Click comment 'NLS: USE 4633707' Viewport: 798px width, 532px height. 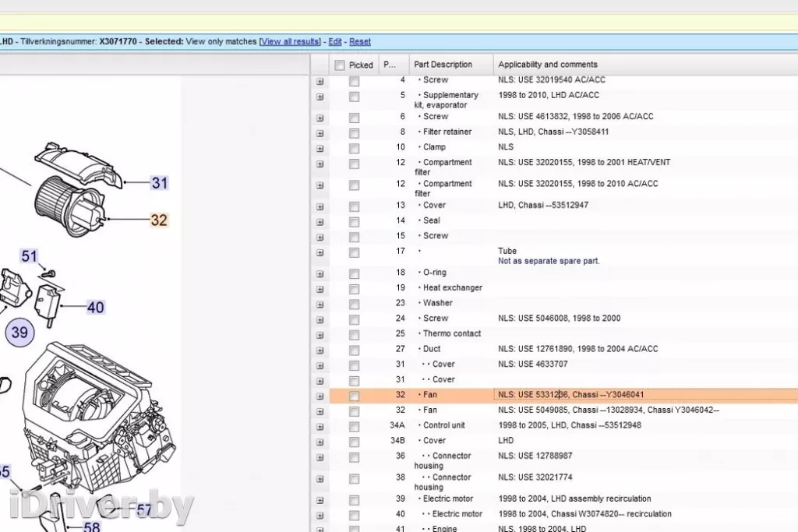click(533, 364)
